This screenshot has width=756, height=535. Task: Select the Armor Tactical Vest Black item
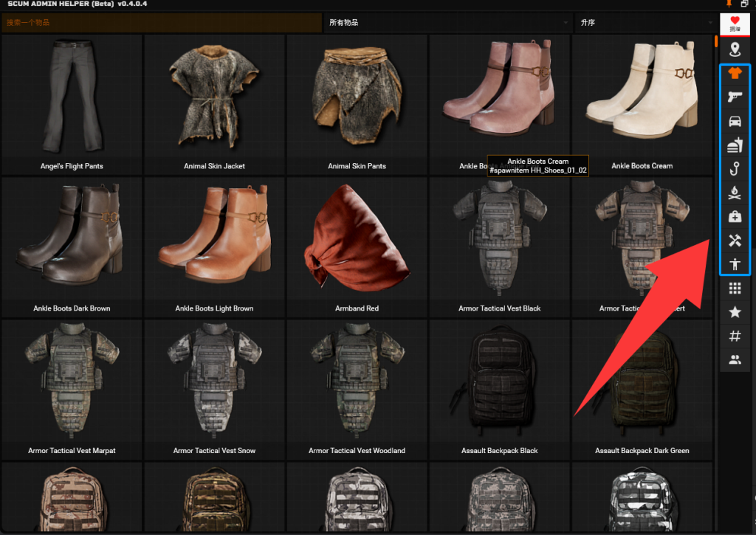pyautogui.click(x=500, y=246)
